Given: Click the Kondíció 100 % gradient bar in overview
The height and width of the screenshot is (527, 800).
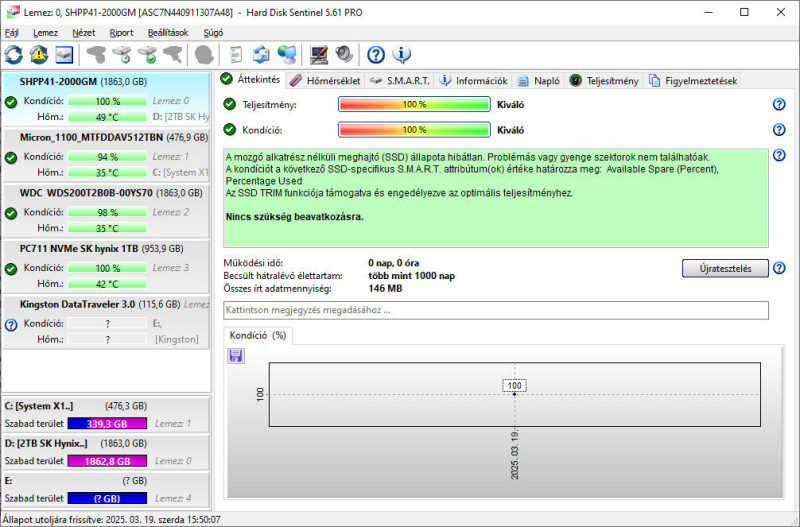Looking at the screenshot, I should [414, 130].
